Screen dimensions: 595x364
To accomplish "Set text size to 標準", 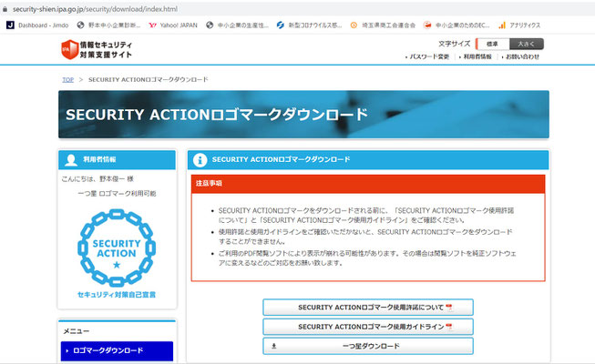I will 492,44.
